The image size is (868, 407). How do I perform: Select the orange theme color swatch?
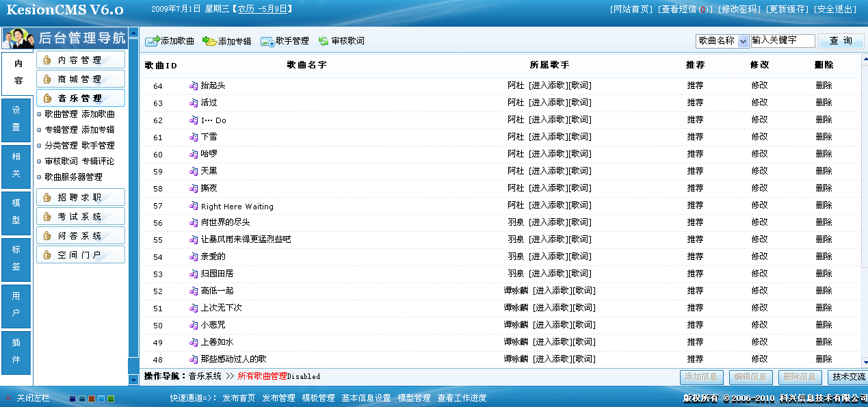92,398
